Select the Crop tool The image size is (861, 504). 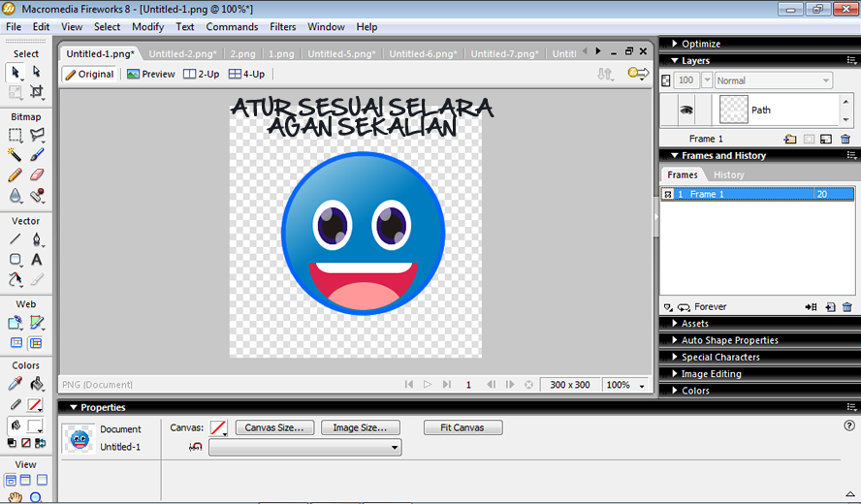[x=36, y=92]
